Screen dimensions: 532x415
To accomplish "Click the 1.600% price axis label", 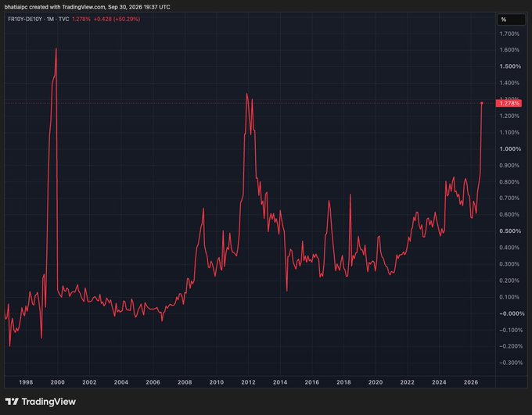I will [509, 50].
